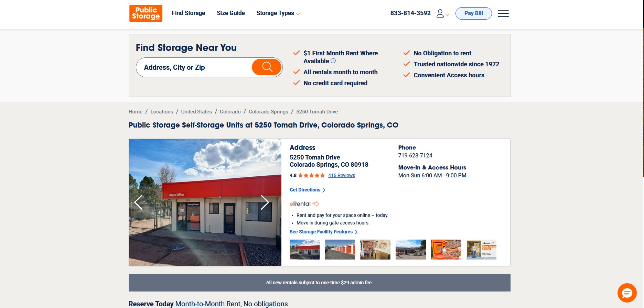
Task: Open the Locations breadcrumb
Action: pyautogui.click(x=162, y=112)
